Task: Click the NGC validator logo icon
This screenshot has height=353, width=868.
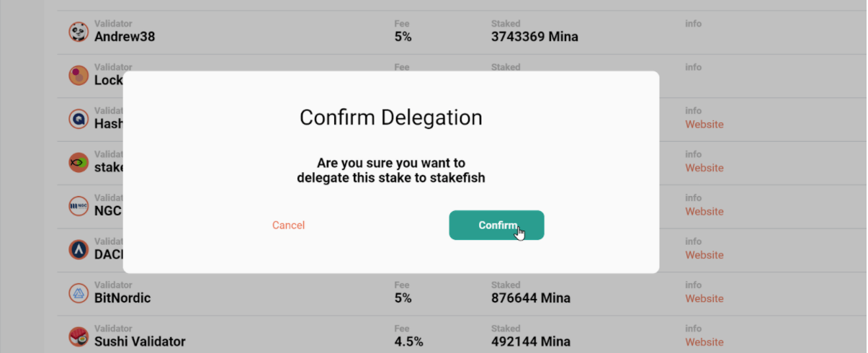Action: (x=79, y=206)
